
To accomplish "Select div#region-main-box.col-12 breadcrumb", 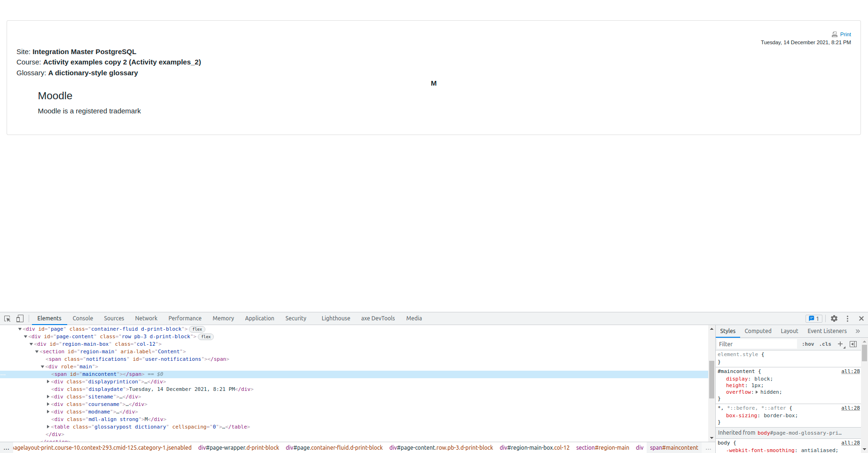I will 534,448.
